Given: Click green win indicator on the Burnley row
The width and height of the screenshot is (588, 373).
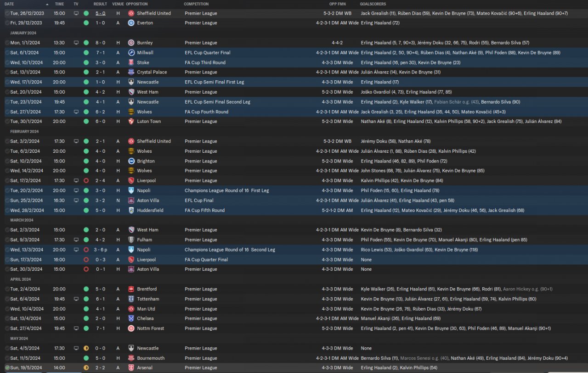Looking at the screenshot, I should click(x=86, y=43).
